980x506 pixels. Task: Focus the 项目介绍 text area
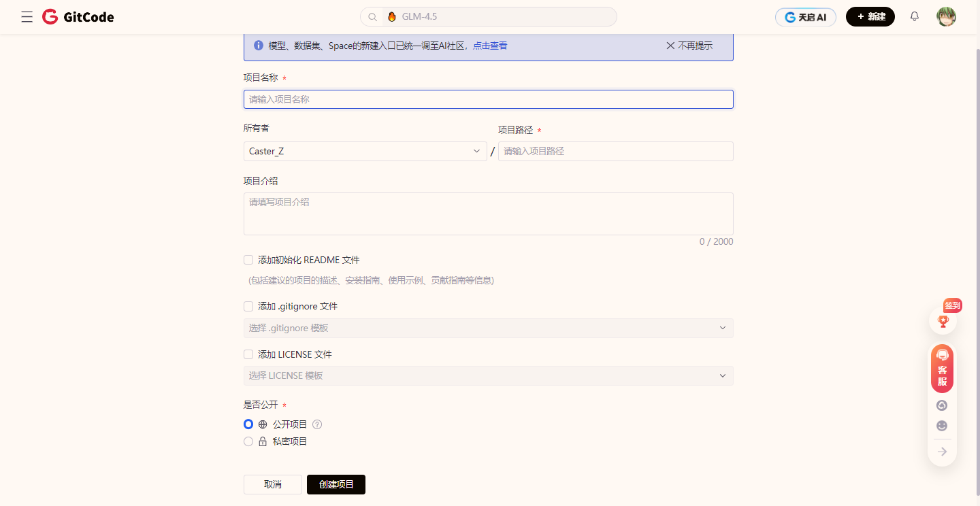pos(489,214)
